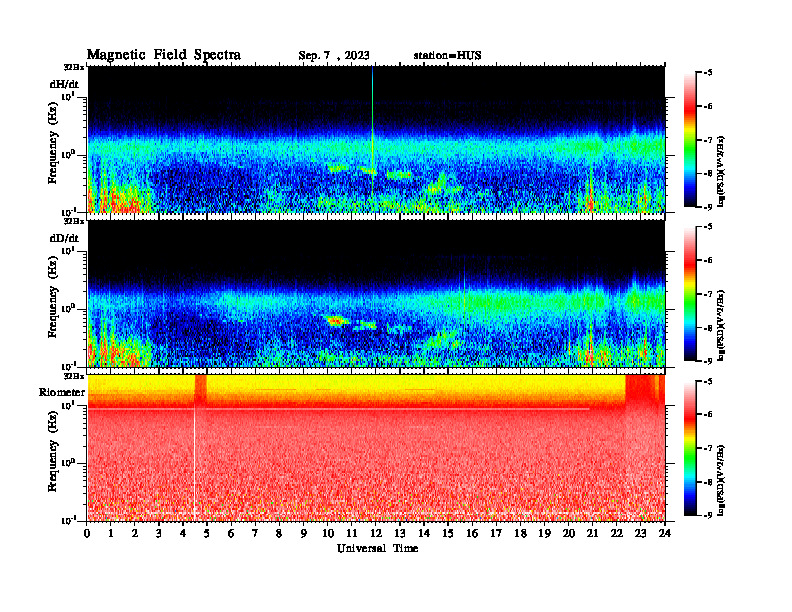The image size is (792, 612).
Task: Click the white vertical line in Riometer panel
Action: (194, 462)
